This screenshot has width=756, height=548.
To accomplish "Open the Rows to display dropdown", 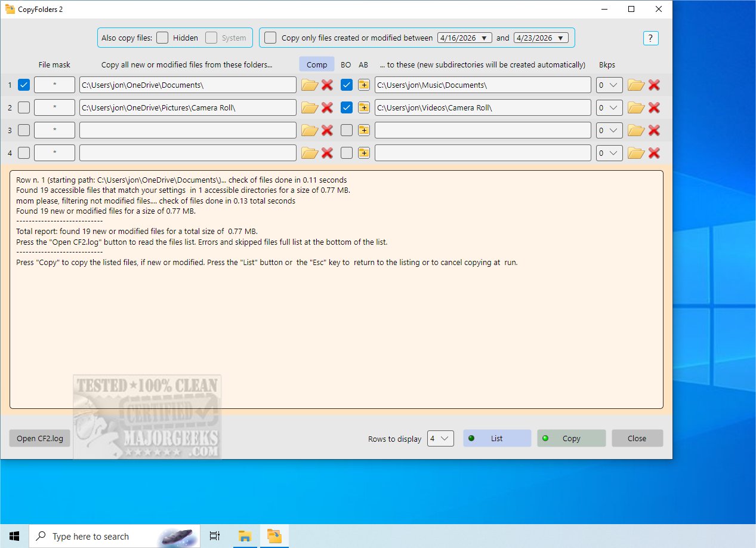I will coord(440,438).
